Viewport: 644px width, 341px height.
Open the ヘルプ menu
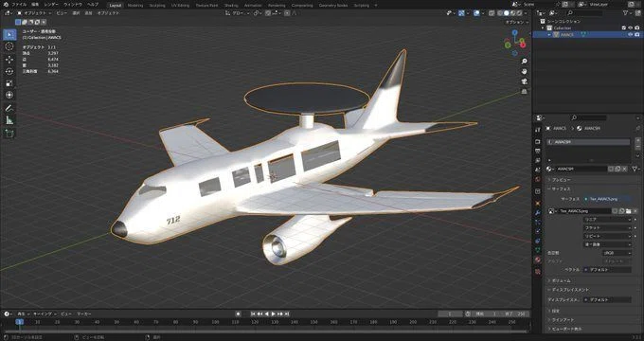point(93,5)
